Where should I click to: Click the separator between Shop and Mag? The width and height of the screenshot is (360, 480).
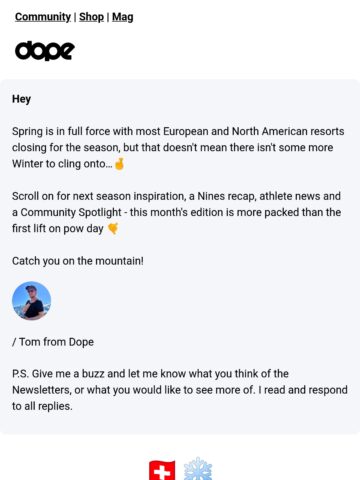tap(108, 17)
